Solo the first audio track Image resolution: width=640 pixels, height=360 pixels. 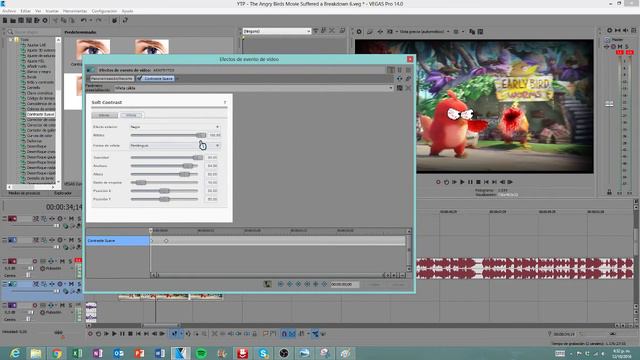coord(70,261)
